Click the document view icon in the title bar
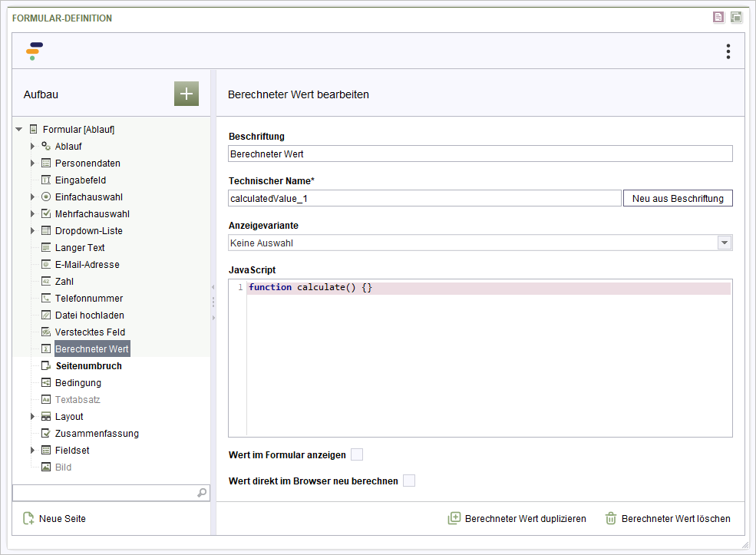Screen dimensions: 756x555 tap(718, 18)
